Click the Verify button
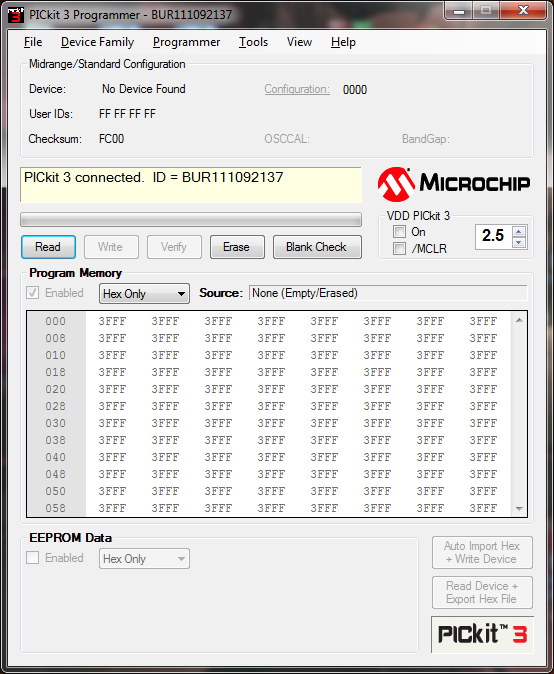This screenshot has width=554, height=674. pos(174,247)
